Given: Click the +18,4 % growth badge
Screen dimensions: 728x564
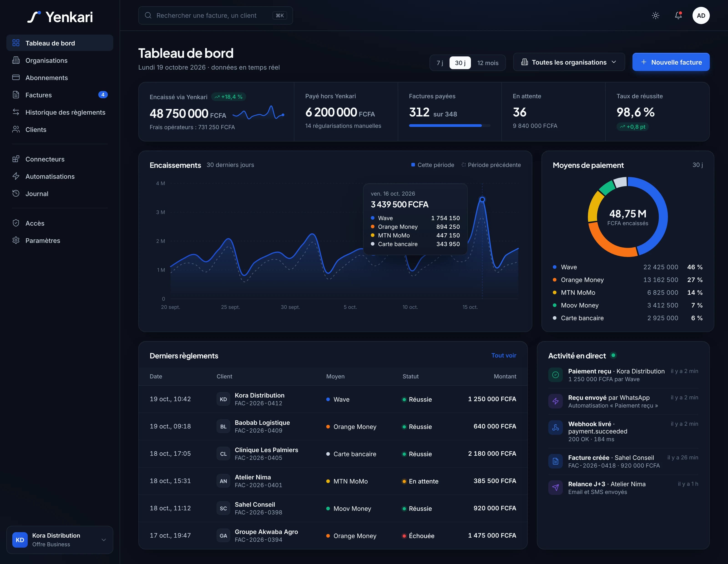Looking at the screenshot, I should [229, 97].
